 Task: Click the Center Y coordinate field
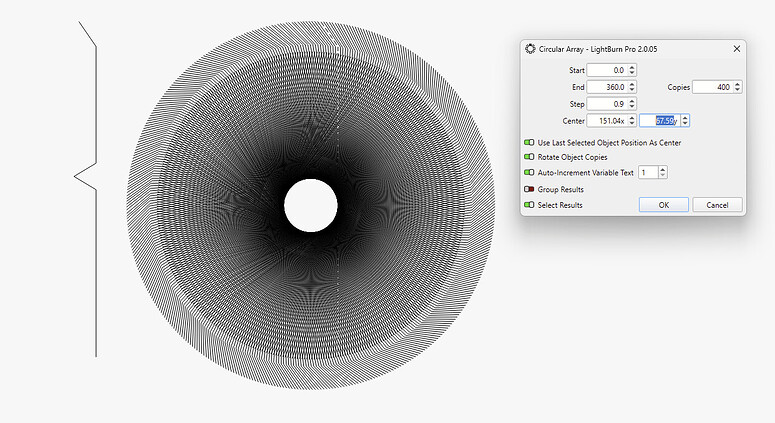pos(660,121)
